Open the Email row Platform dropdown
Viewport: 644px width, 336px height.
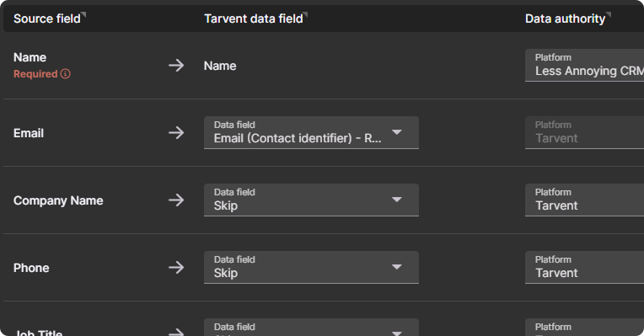click(x=584, y=132)
